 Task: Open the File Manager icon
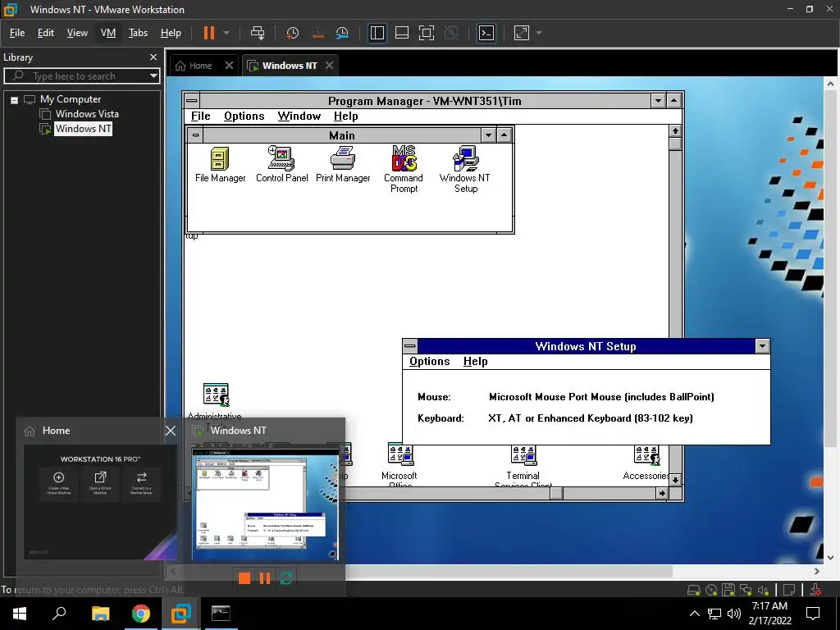click(220, 164)
